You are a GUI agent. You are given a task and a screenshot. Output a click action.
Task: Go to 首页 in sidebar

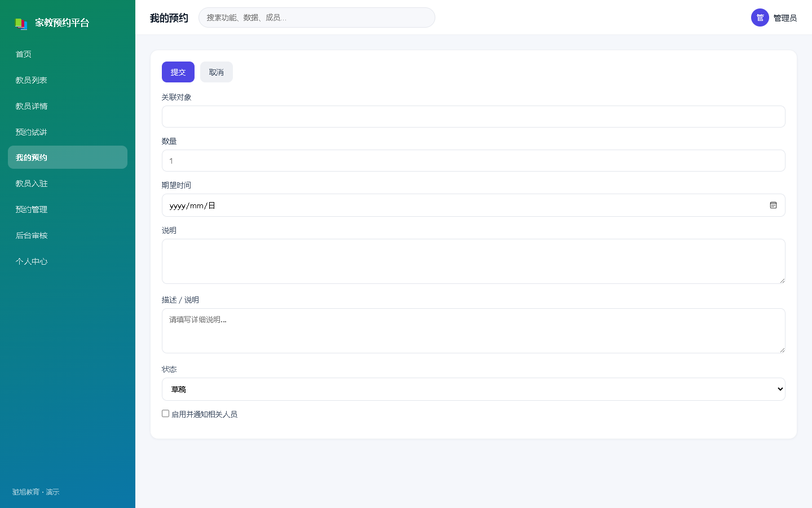[x=68, y=54]
